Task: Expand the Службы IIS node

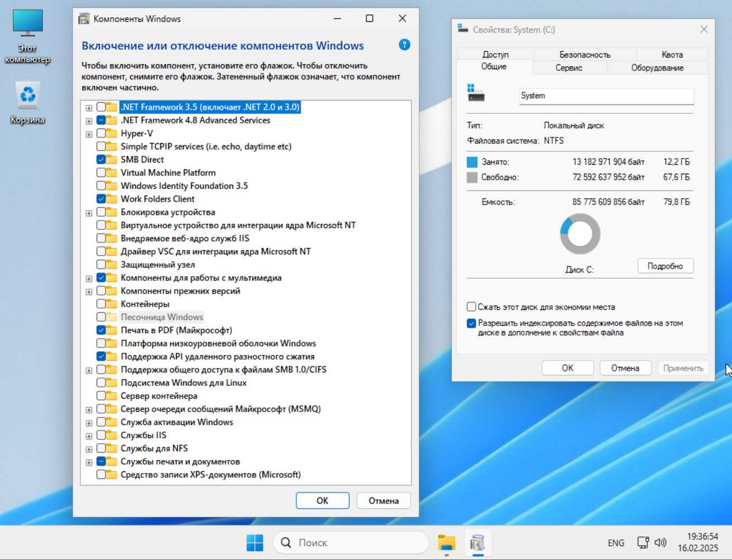Action: [89, 436]
